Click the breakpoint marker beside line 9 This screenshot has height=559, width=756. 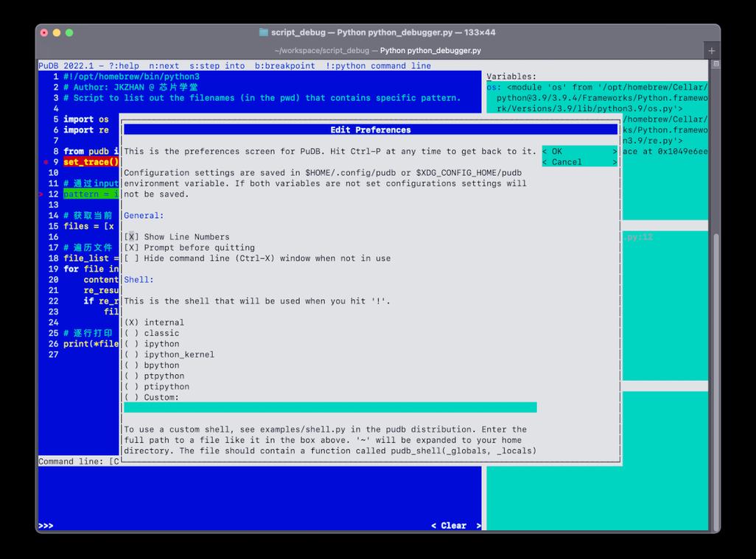(x=44, y=162)
